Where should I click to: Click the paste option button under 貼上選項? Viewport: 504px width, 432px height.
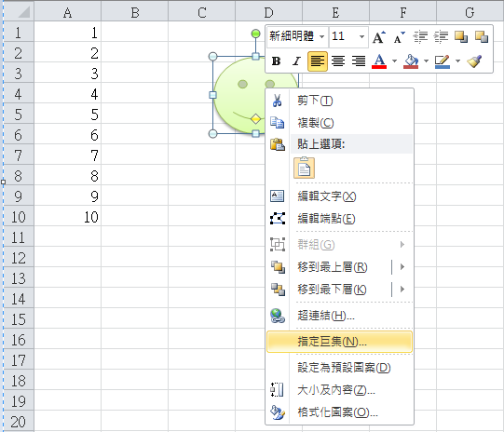(304, 168)
